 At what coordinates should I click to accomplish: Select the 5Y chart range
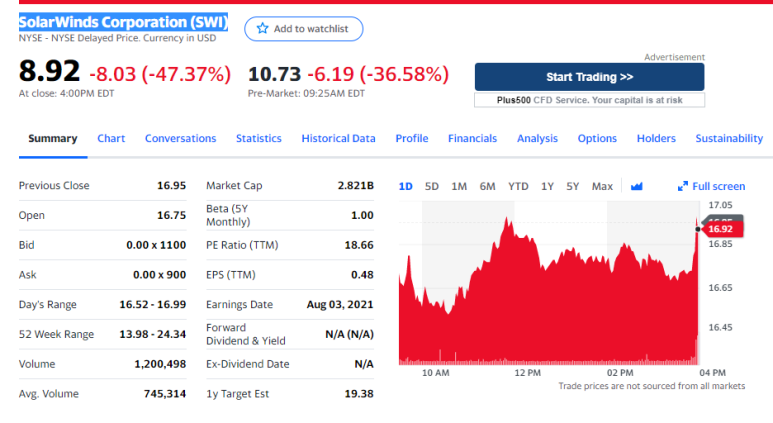(x=572, y=186)
